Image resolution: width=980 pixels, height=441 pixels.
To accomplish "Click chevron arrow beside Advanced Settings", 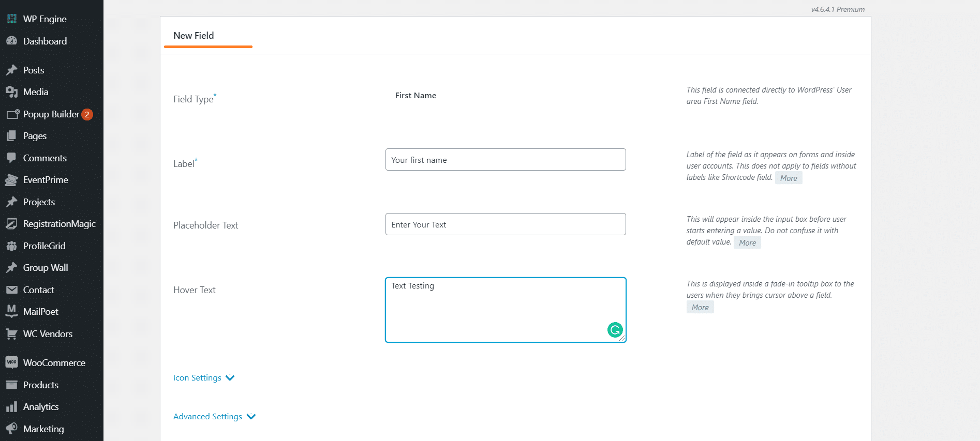I will 251,417.
